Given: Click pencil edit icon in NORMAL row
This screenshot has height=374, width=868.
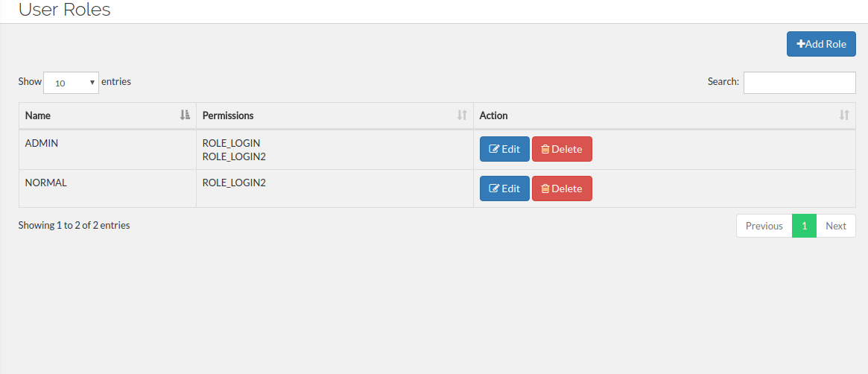Looking at the screenshot, I should click(x=493, y=188).
